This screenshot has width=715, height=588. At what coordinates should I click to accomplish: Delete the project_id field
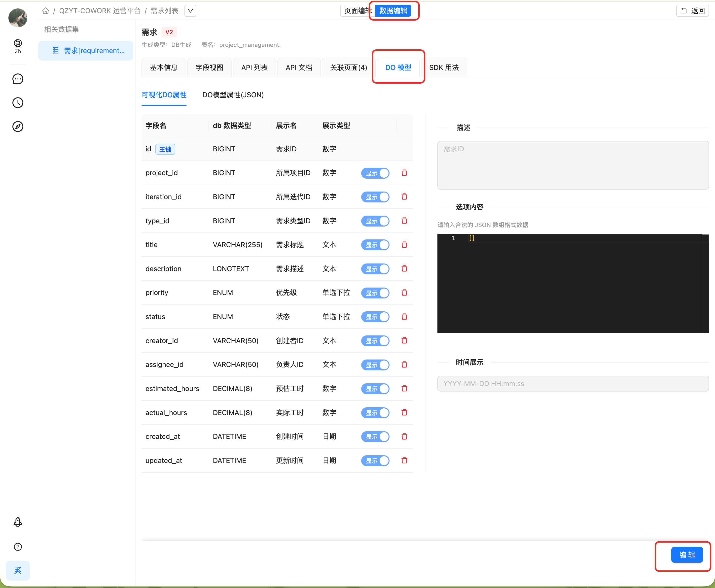click(404, 173)
